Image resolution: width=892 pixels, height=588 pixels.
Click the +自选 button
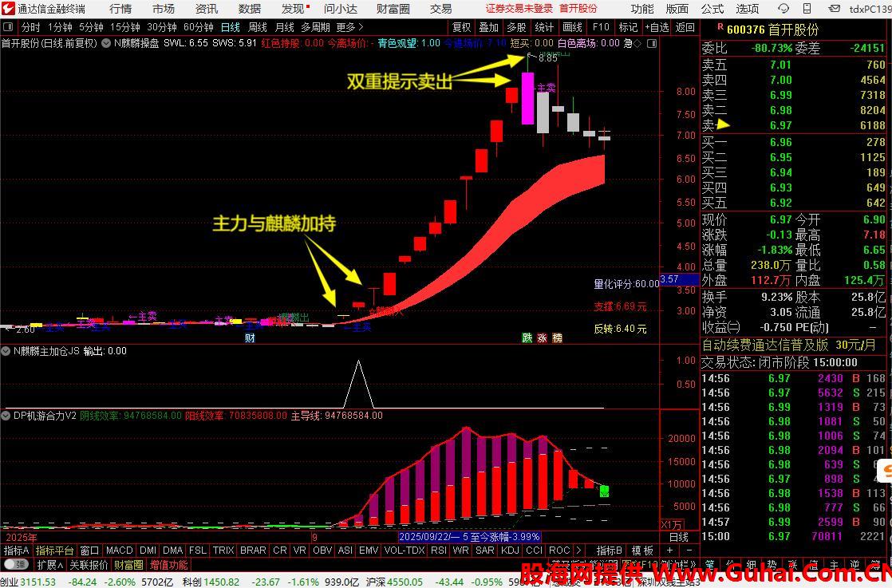point(657,27)
